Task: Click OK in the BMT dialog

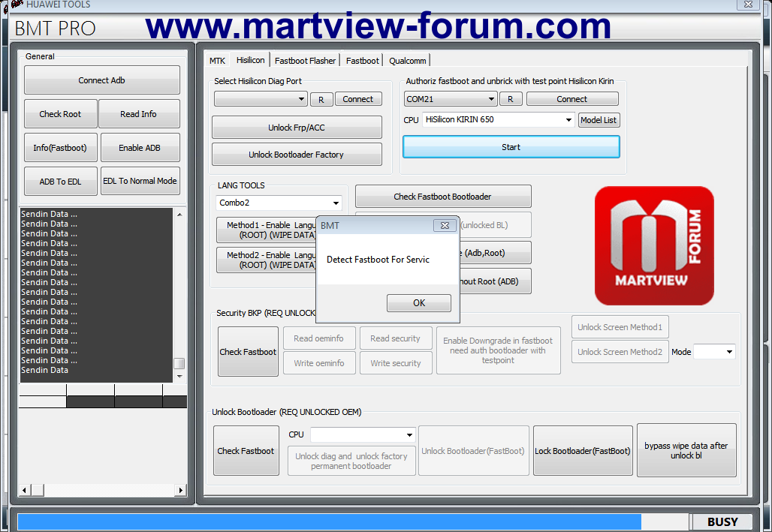Action: pos(419,302)
